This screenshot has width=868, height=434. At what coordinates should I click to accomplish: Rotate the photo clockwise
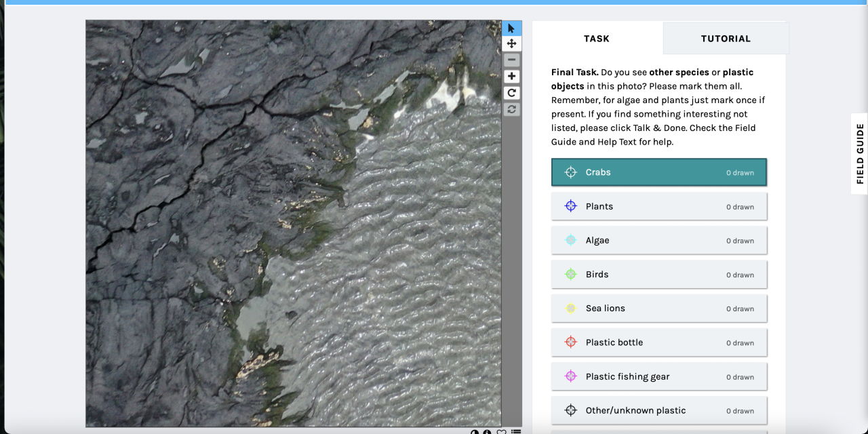click(x=512, y=93)
